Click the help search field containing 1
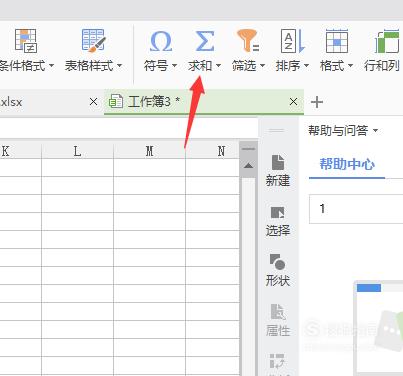 click(356, 209)
